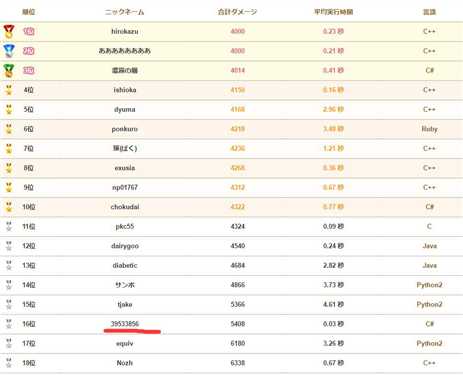Click the Ruby language cell in ponkuro's row
Screen dimensions: 463x375
coord(429,129)
